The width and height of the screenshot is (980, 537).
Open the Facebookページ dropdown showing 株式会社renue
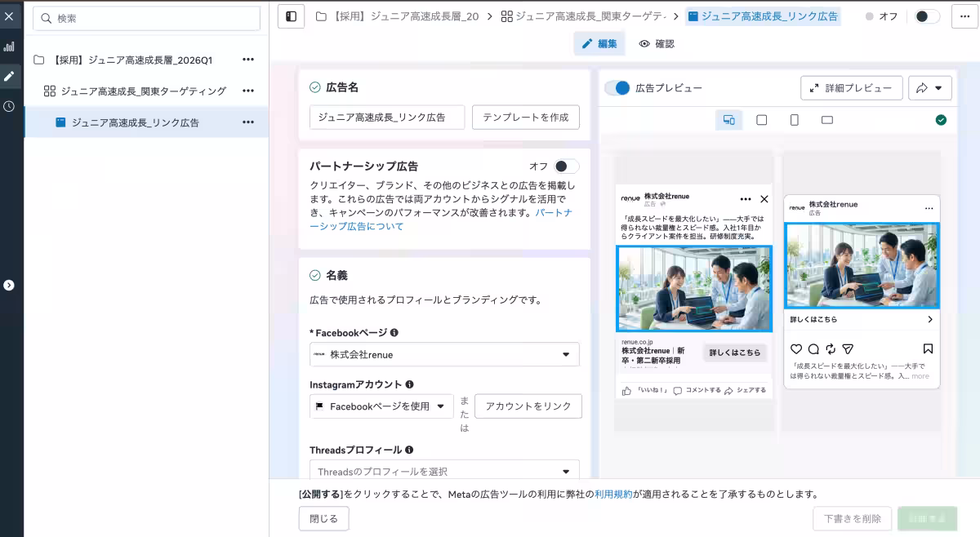[x=444, y=354]
